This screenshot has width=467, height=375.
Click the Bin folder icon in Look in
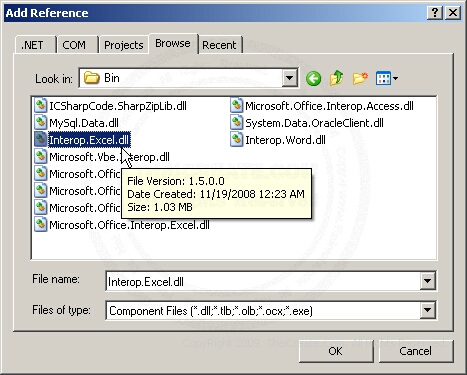[91, 78]
